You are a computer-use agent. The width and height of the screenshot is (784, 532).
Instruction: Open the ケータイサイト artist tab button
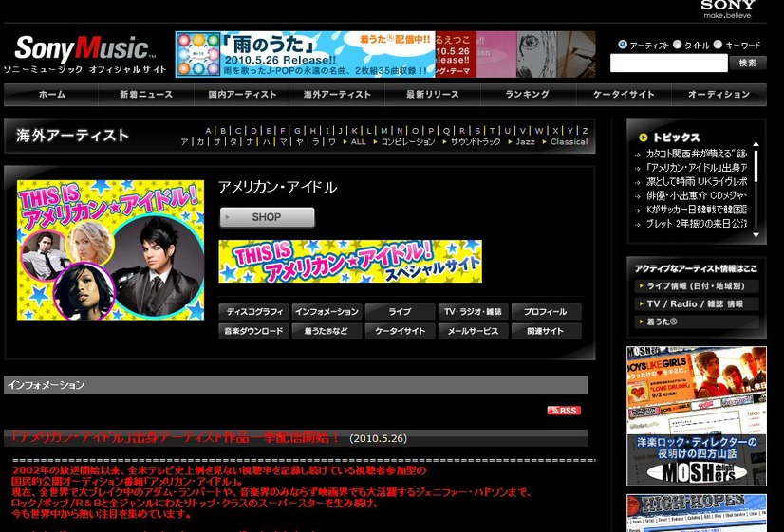pyautogui.click(x=400, y=331)
